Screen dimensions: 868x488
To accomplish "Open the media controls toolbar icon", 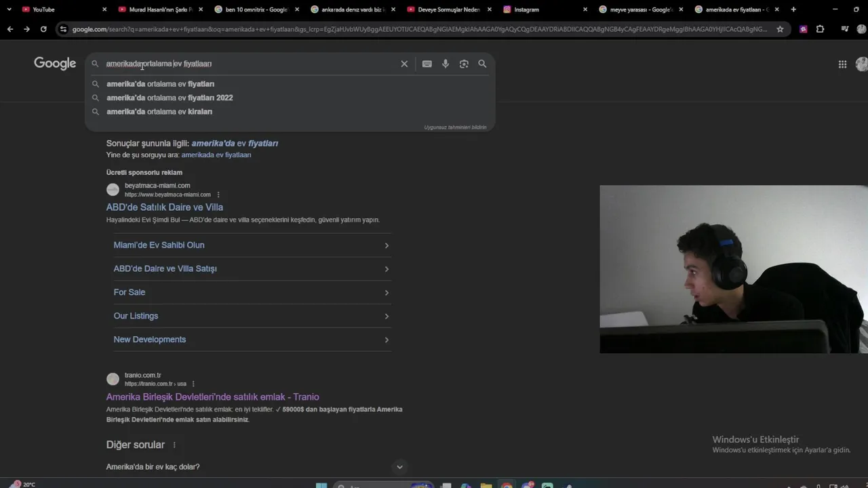I will coord(844,29).
